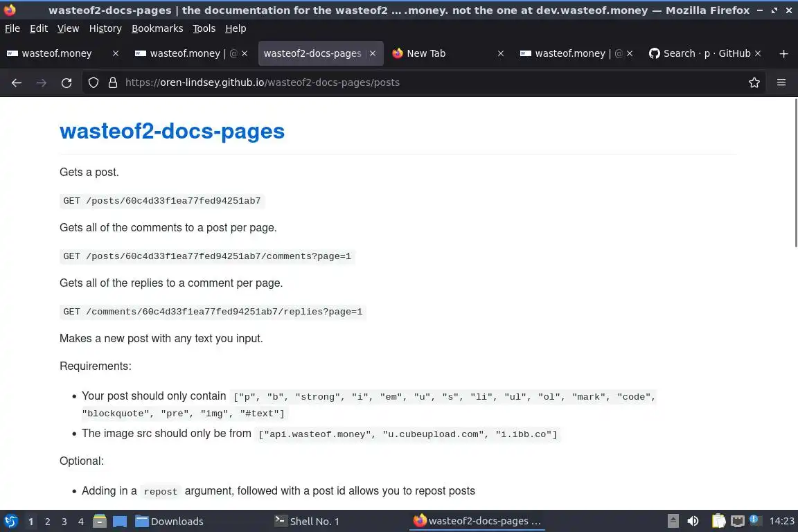The width and height of the screenshot is (798, 532).
Task: Switch to workspace 2 in taskbar
Action: point(47,522)
